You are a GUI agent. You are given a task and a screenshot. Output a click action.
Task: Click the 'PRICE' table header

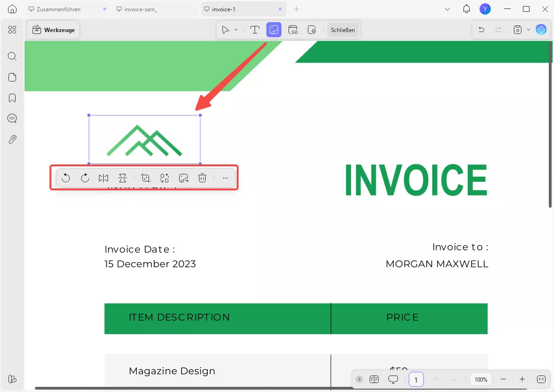pyautogui.click(x=403, y=317)
